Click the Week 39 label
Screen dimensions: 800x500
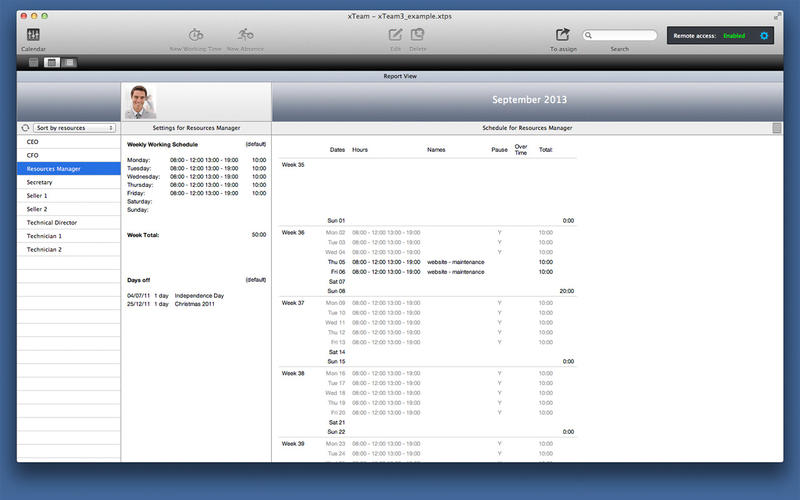[293, 444]
